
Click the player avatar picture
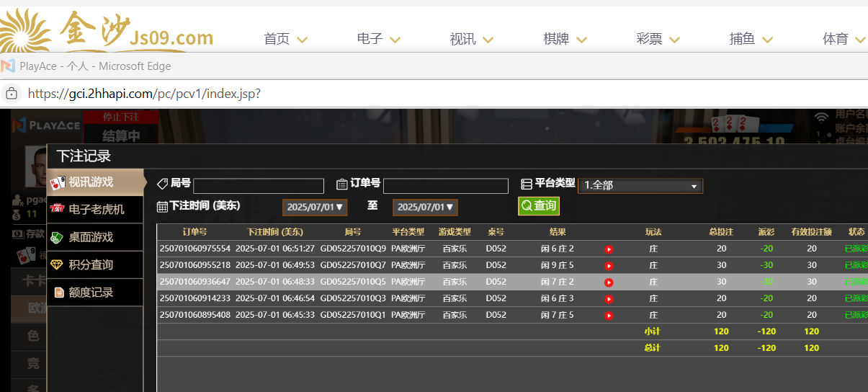point(35,164)
